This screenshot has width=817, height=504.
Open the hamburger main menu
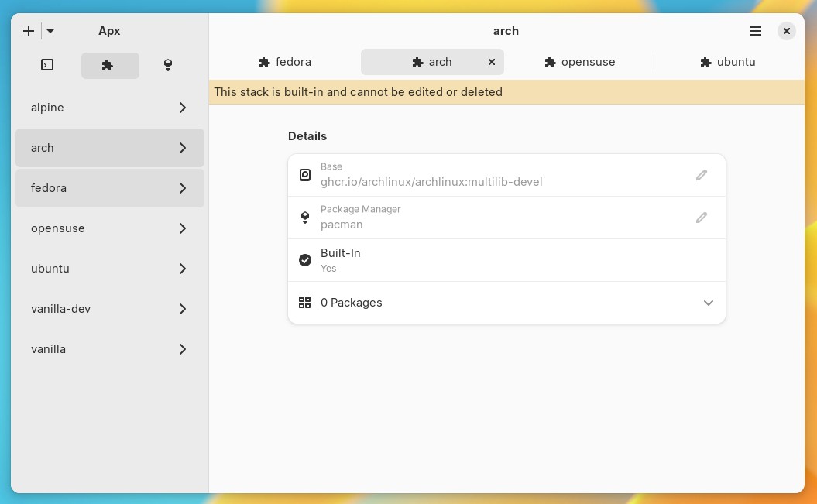pyautogui.click(x=756, y=31)
